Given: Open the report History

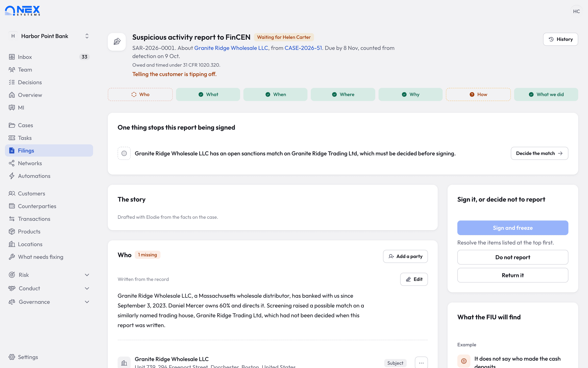Looking at the screenshot, I should click(561, 39).
